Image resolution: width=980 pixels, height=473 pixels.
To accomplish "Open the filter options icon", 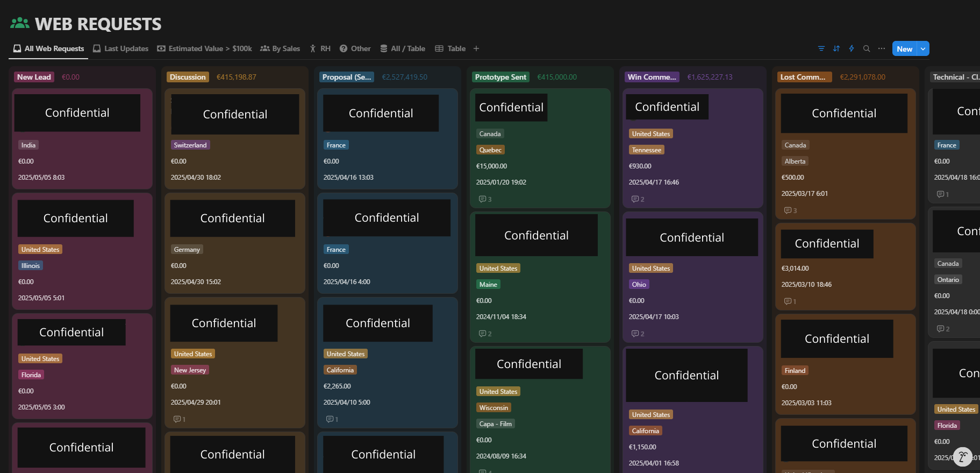I will (x=821, y=48).
